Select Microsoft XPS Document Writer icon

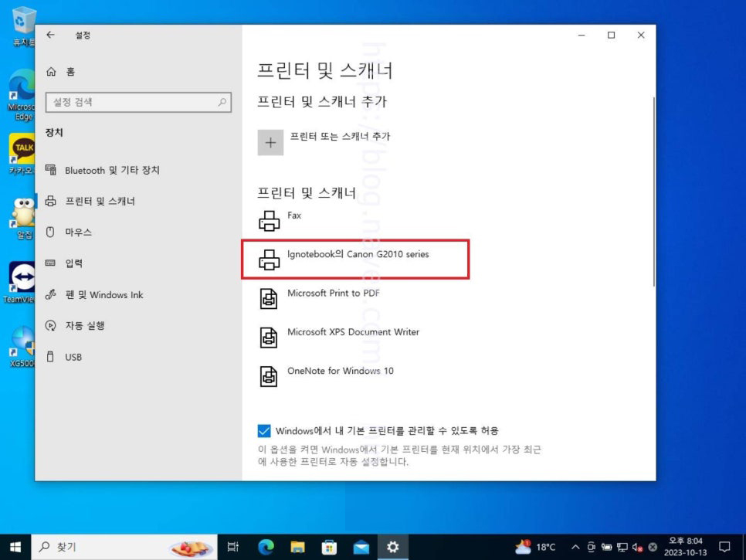269,338
